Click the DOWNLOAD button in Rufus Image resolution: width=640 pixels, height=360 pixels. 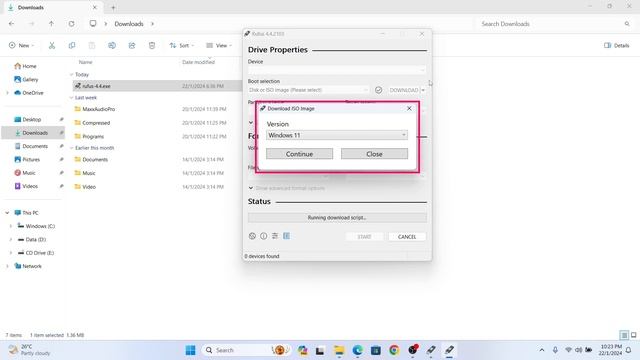click(404, 90)
